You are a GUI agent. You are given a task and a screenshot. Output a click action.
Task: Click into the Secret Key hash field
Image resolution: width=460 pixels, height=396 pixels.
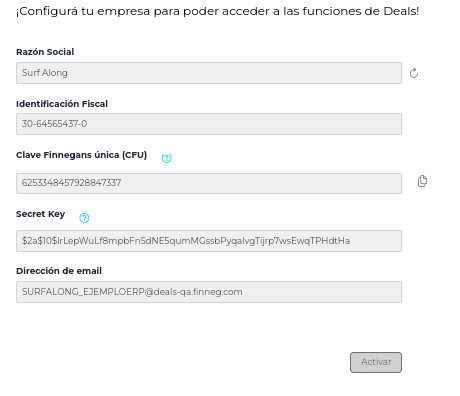(209, 241)
